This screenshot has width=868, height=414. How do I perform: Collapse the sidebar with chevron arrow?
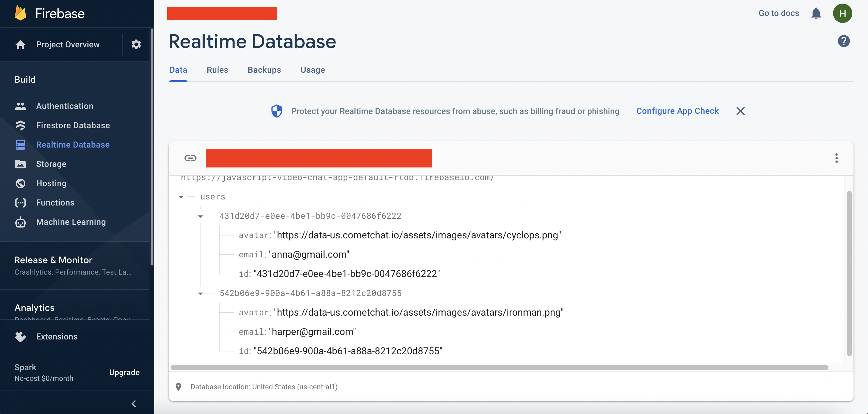pyautogui.click(x=134, y=403)
